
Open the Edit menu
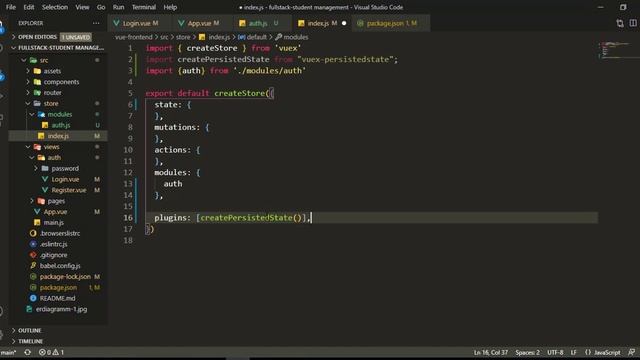(29, 7)
